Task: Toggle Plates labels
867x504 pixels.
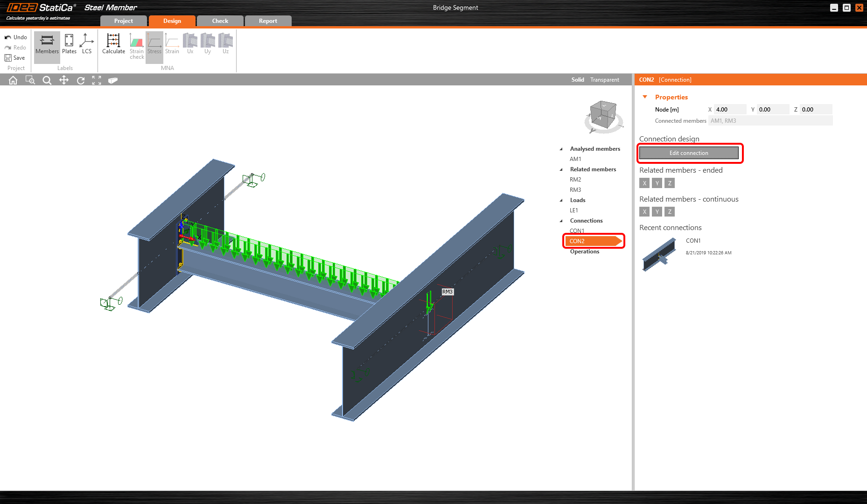Action: coord(69,44)
